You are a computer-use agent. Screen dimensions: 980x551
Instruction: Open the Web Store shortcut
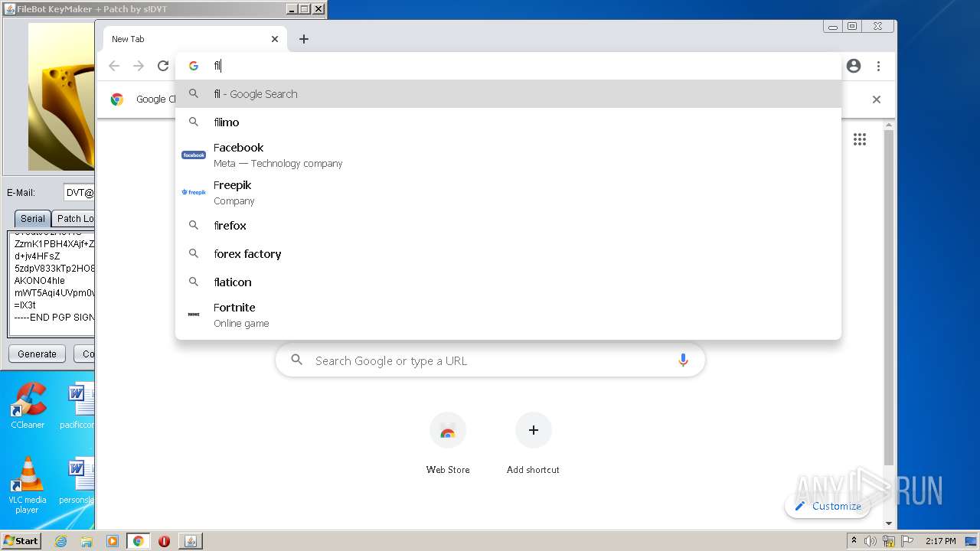tap(448, 443)
